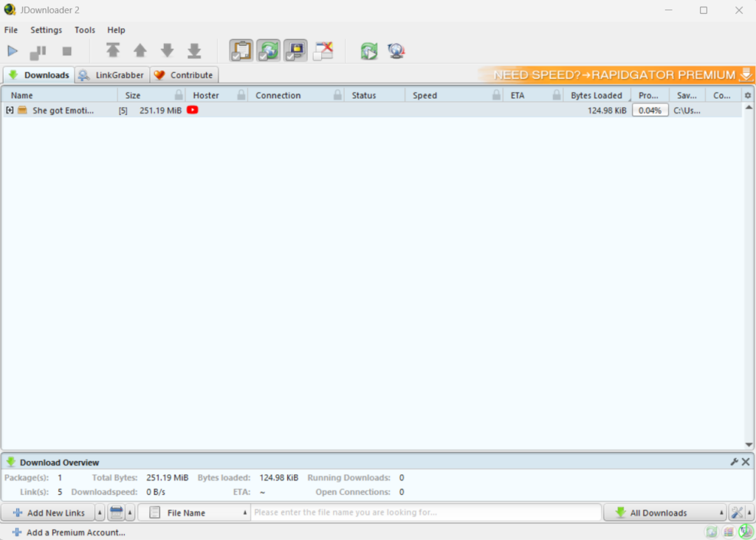Expand the 'She got Emoti...' package
This screenshot has width=756, height=540.
10,110
